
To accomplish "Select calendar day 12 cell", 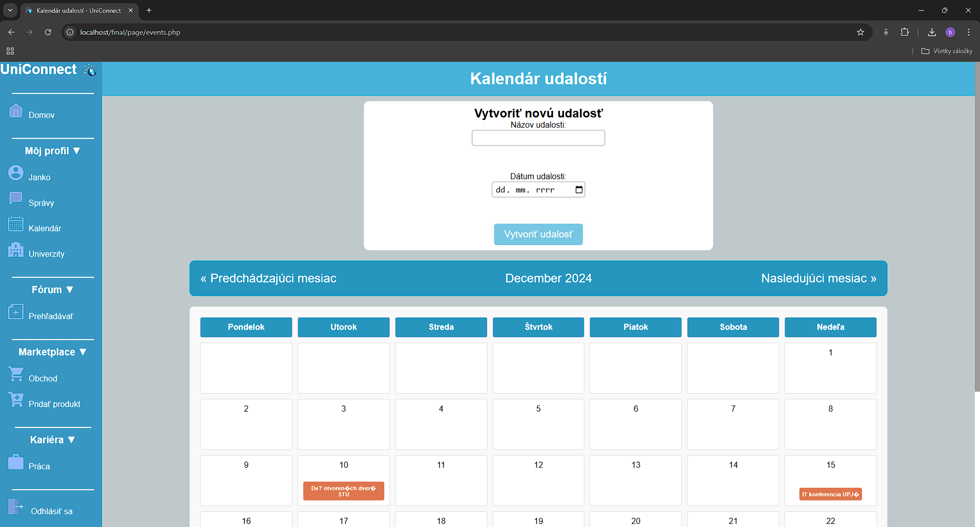I will click(538, 481).
